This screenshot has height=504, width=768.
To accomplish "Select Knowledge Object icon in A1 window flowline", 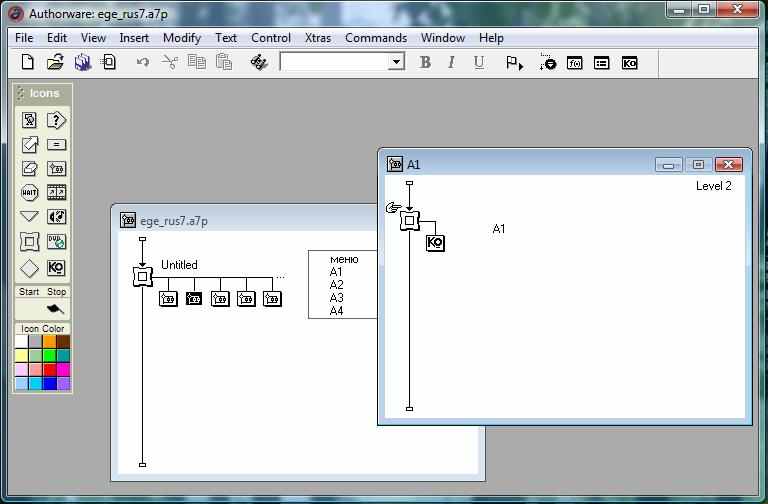I will click(435, 242).
